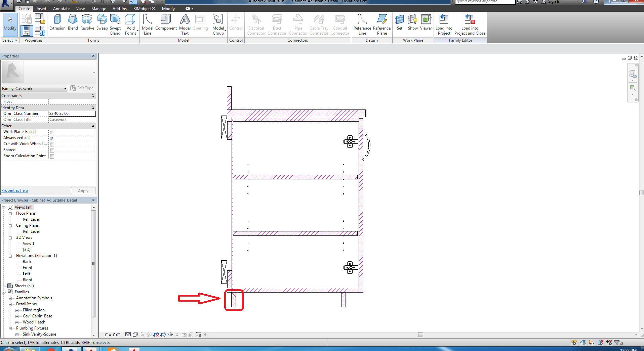Select the Revolve tool

click(87, 23)
